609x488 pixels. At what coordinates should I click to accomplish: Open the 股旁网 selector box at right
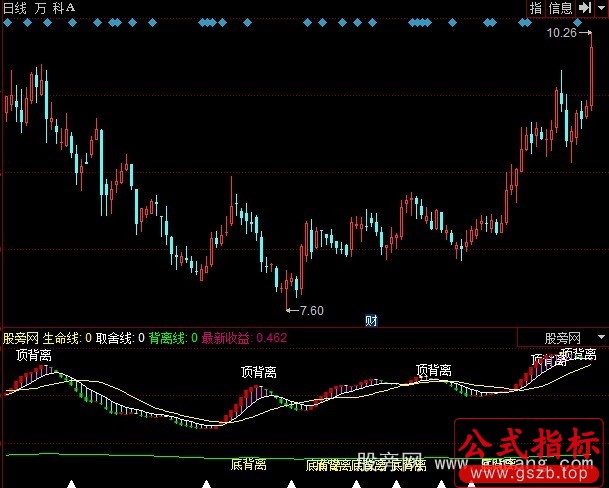tap(562, 338)
